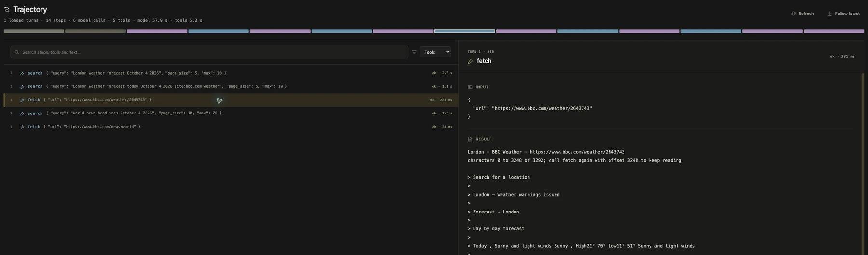Click the 'ok · 1.1 s' status
The width and height of the screenshot is (868, 255).
442,87
